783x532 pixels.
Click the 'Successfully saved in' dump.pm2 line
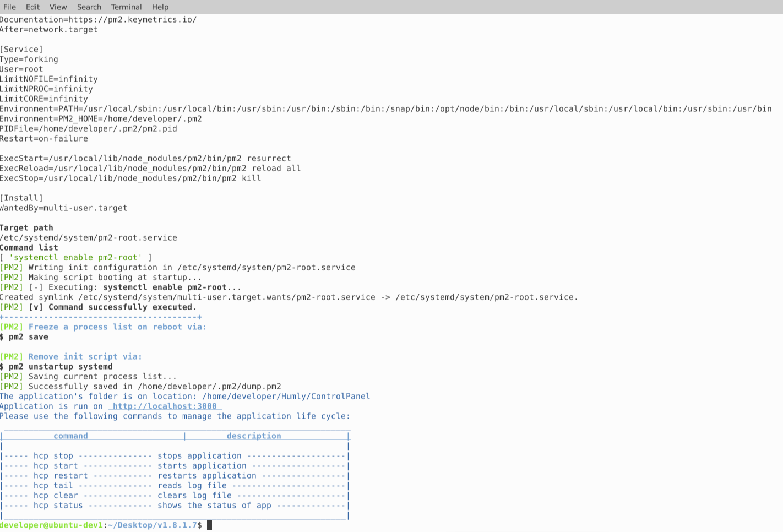tap(140, 387)
